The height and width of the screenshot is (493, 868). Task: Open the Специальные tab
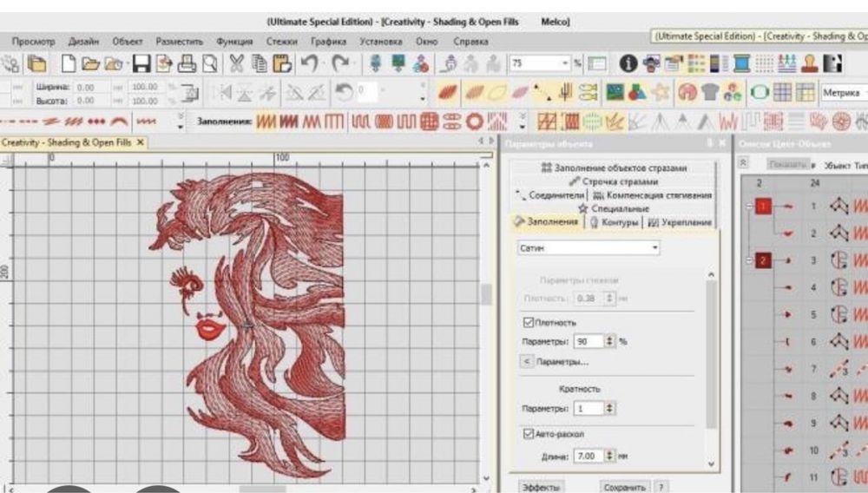[614, 208]
